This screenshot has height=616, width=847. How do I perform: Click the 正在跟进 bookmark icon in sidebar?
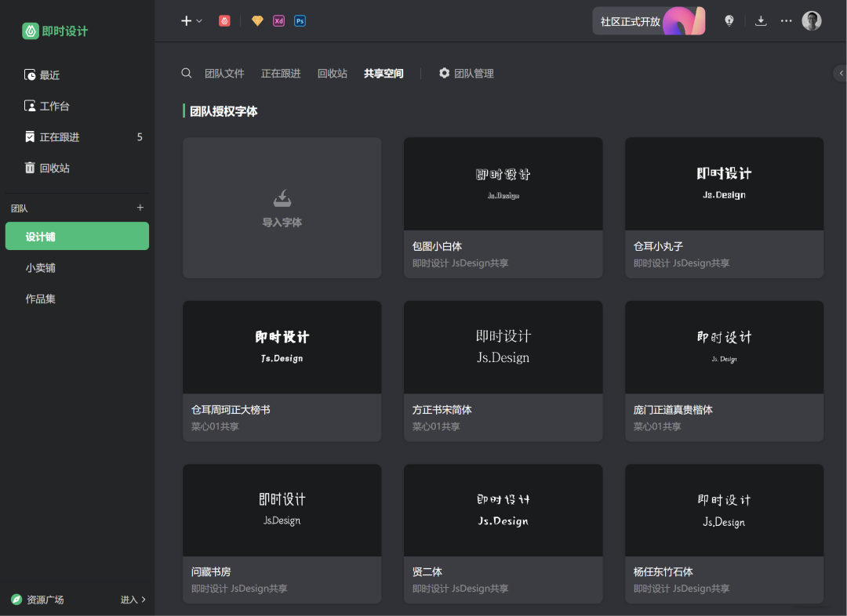[x=30, y=137]
